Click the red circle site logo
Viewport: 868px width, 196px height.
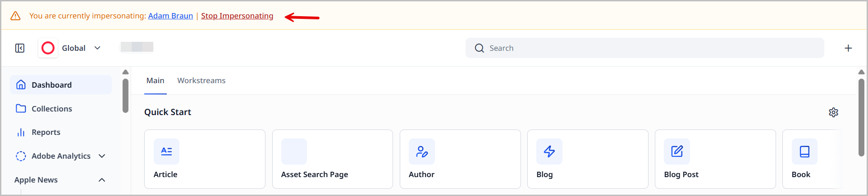(x=48, y=48)
